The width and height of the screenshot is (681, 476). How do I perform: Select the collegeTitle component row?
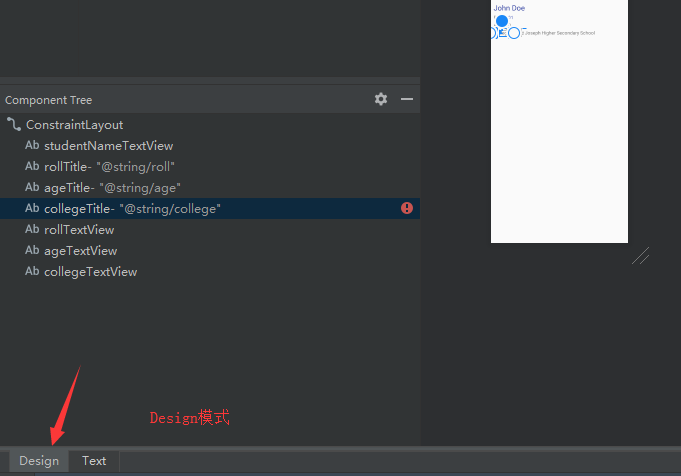click(210, 208)
